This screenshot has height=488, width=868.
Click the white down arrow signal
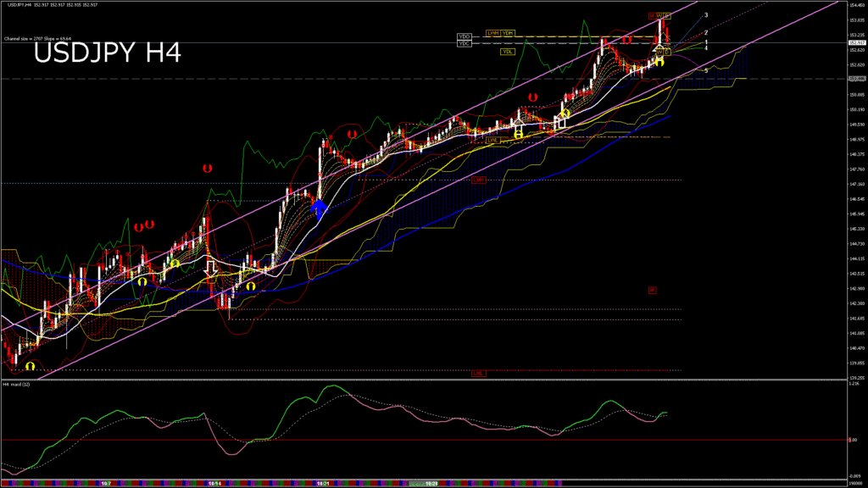click(211, 269)
